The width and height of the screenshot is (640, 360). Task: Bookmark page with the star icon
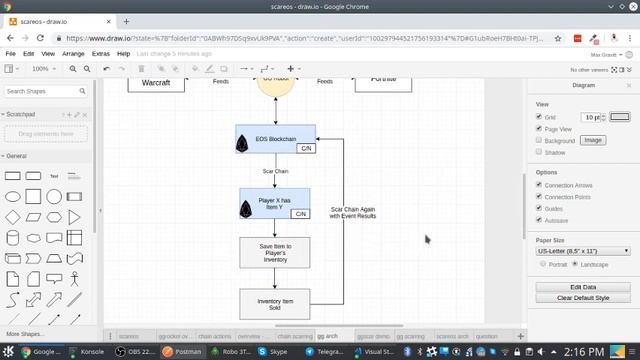point(558,38)
